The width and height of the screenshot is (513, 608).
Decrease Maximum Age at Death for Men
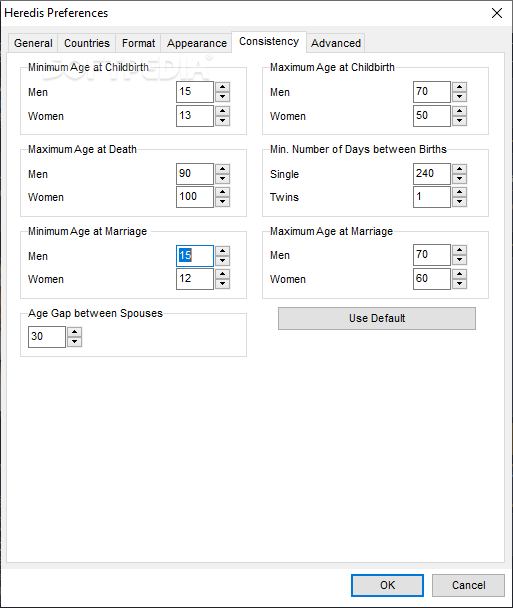(223, 179)
